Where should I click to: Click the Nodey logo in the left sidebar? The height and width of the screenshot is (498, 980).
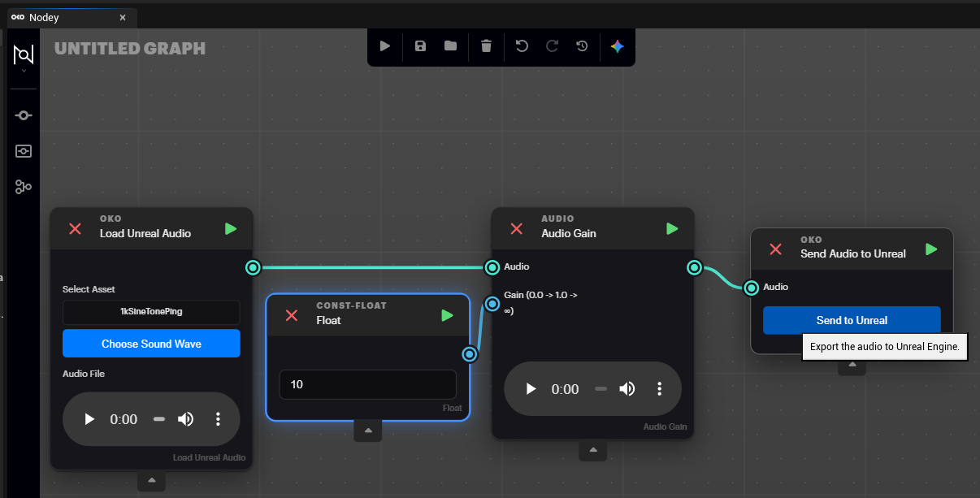tap(24, 54)
